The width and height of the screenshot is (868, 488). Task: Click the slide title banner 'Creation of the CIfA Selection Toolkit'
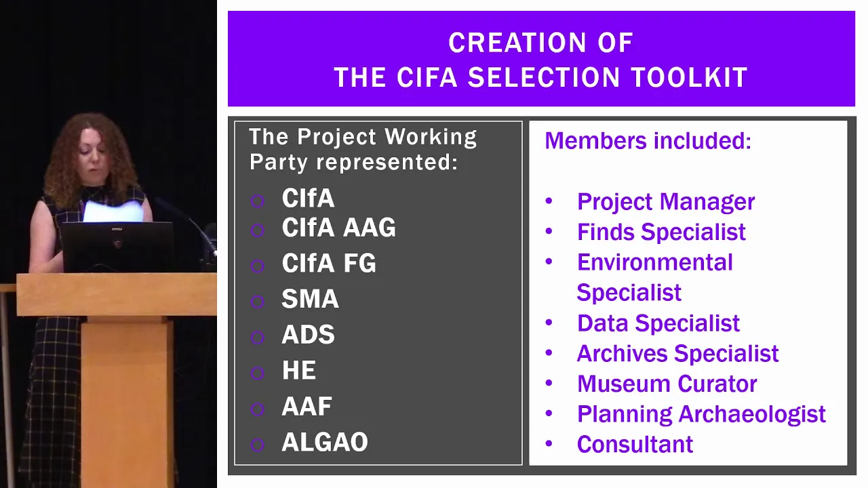pyautogui.click(x=541, y=59)
